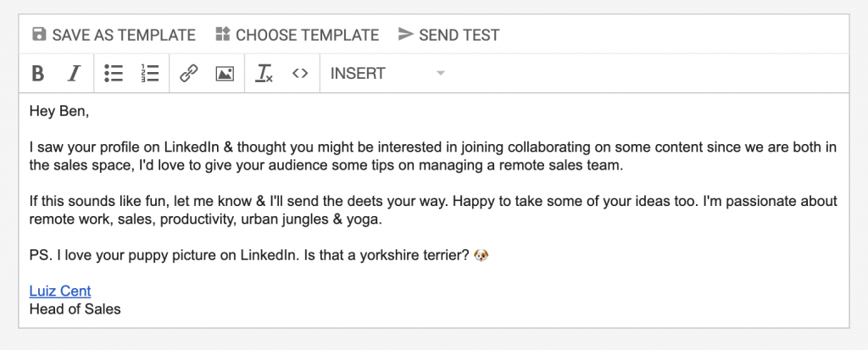This screenshot has width=868, height=350.
Task: Insert a numbered list
Action: pyautogui.click(x=149, y=73)
